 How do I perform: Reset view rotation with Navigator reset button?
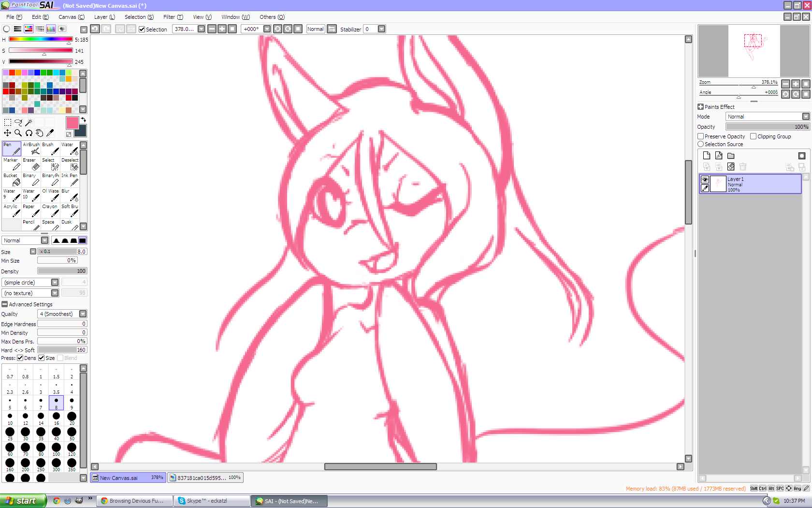point(806,94)
